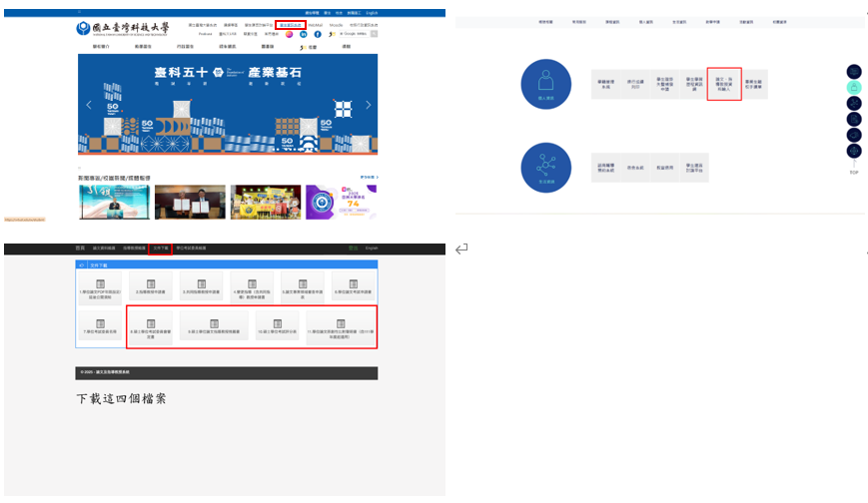Click the NTUST university logo
The height and width of the screenshot is (503, 868).
pos(127,29)
